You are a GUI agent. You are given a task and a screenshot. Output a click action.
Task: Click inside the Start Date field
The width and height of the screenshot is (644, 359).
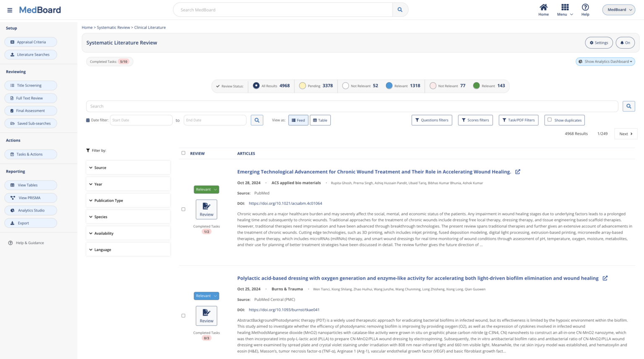coord(141,120)
